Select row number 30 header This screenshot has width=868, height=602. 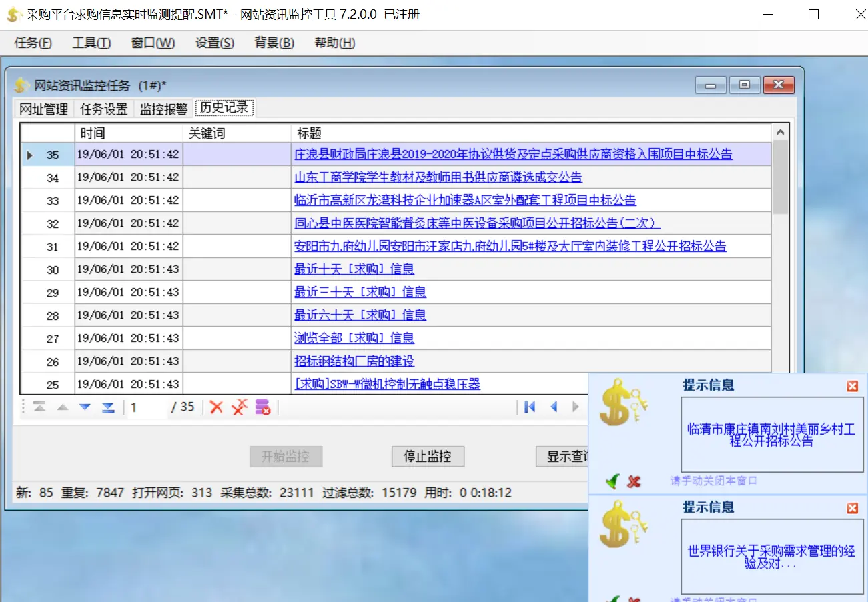(47, 269)
